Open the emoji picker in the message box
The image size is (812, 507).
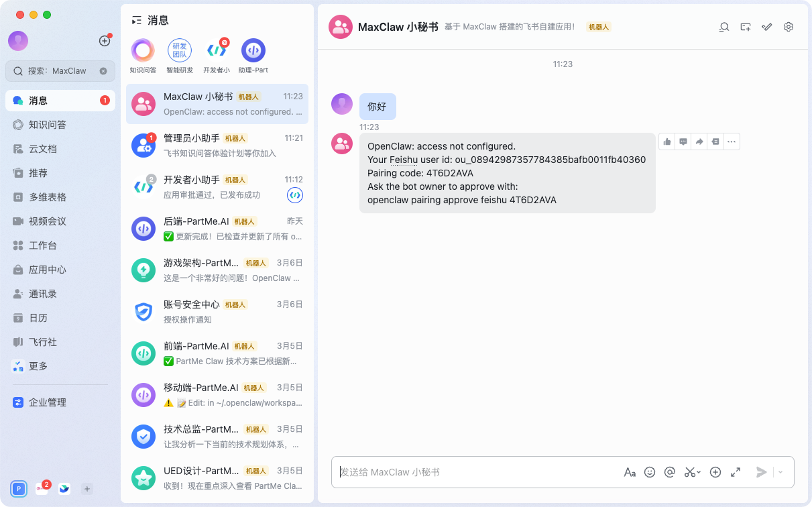(x=649, y=472)
